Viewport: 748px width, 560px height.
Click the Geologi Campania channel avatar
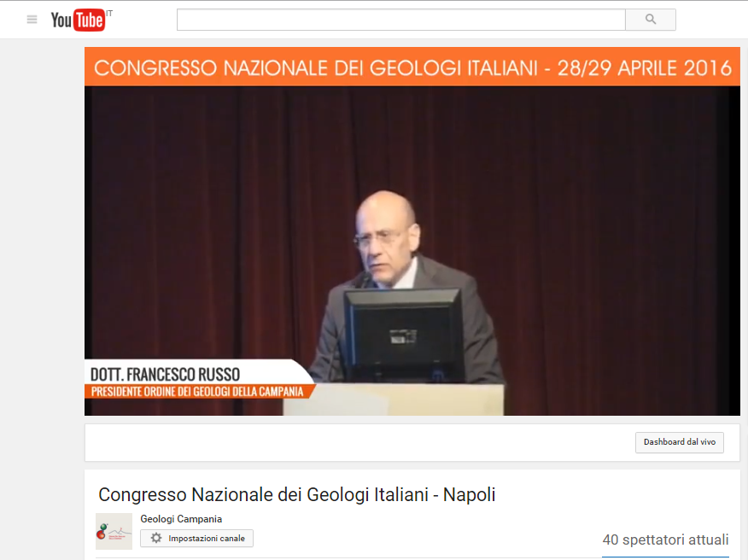pos(114,531)
